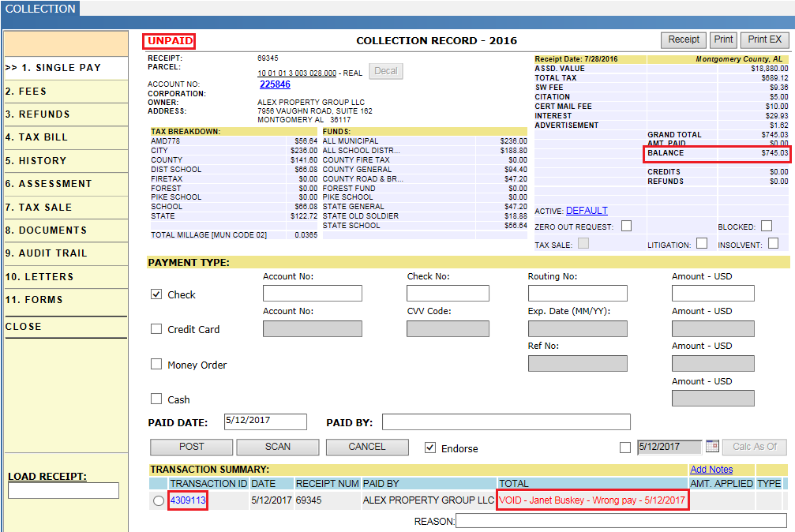
Task: Click the Credit Card Account No field
Action: [x=313, y=328]
